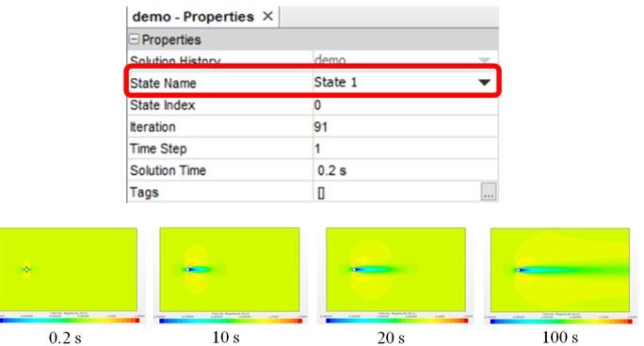Click the color bar under the 0.2 s plot

point(70,321)
